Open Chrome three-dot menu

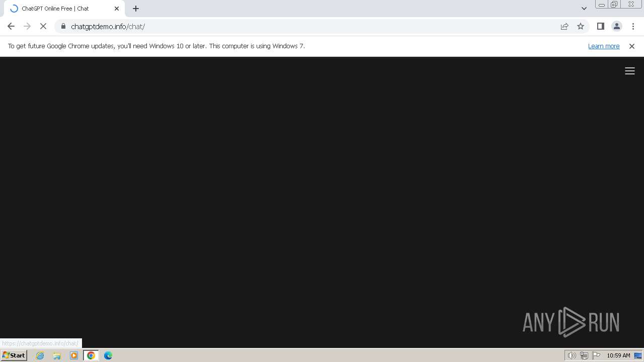coord(633,26)
